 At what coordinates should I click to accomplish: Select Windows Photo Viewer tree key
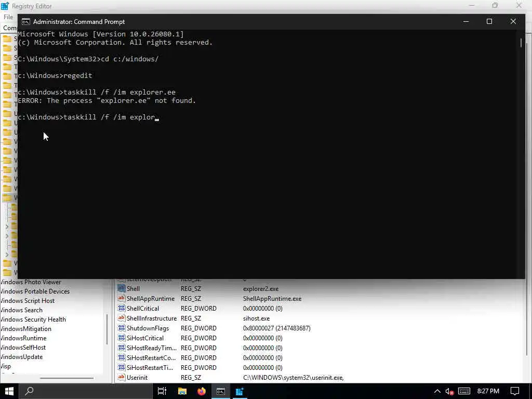click(31, 282)
